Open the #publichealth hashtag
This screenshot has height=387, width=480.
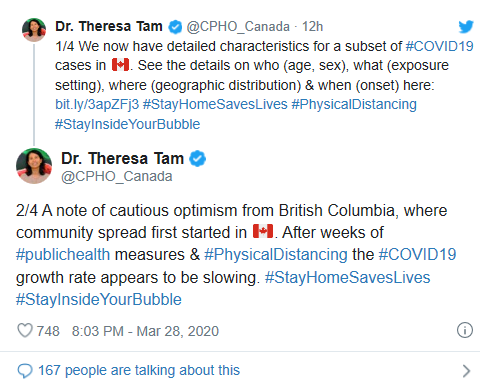point(63,255)
